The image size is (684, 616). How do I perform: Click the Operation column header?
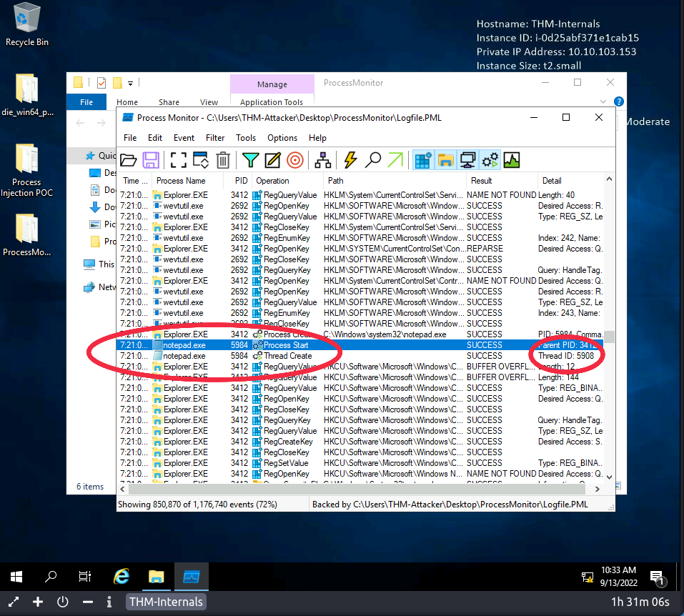point(273,181)
